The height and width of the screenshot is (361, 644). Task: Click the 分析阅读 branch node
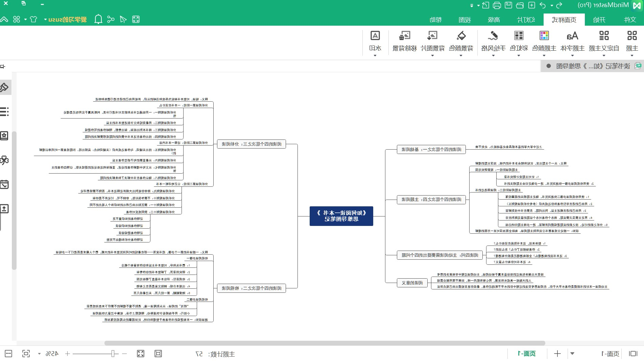click(x=252, y=144)
